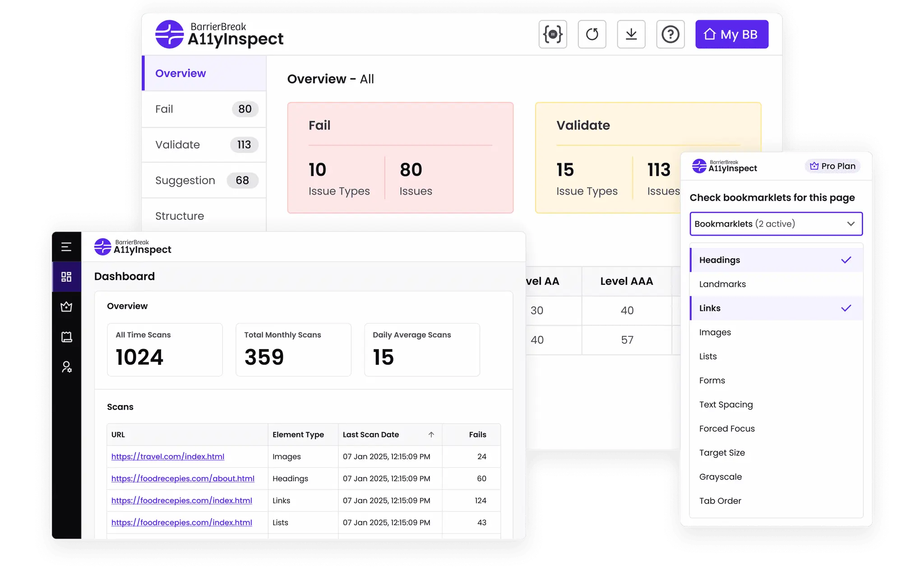Select the Overview sidebar tab
Screen dimensions: 924x578
pos(204,73)
